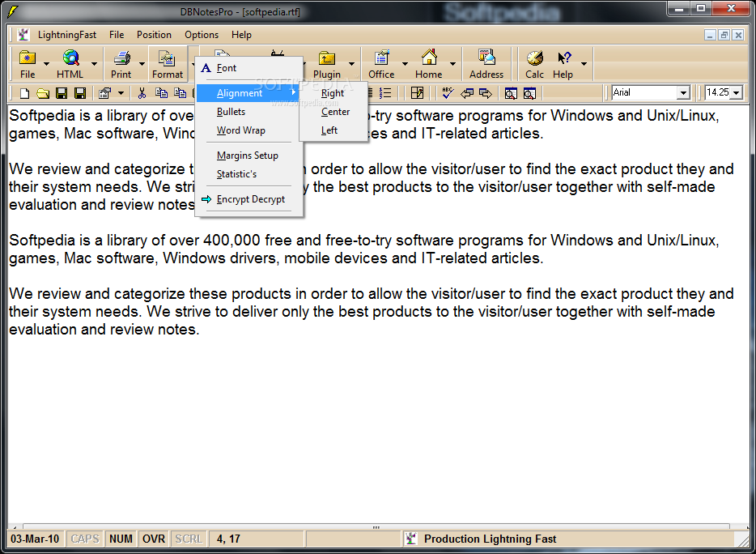Go to Home using the house icon
This screenshot has height=554, width=756.
click(x=429, y=58)
